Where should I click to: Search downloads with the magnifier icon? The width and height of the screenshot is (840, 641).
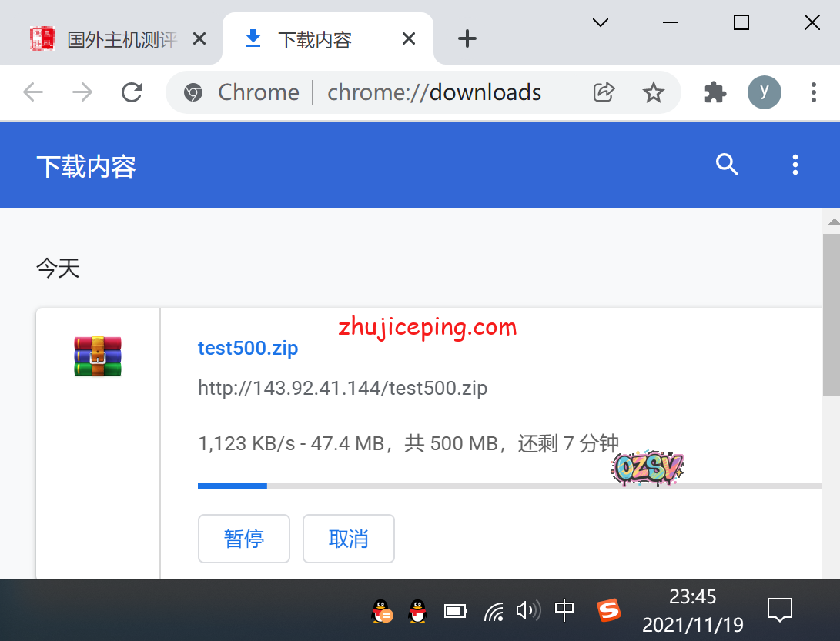point(727,164)
